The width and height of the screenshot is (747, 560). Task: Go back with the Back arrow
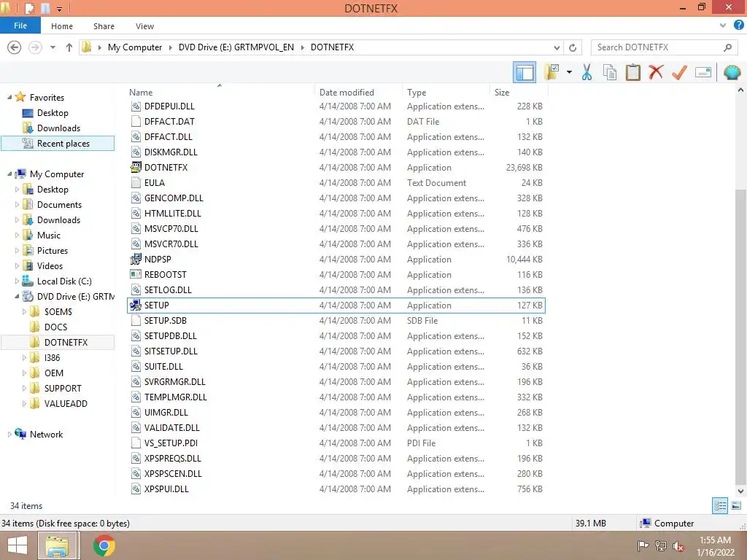[15, 47]
